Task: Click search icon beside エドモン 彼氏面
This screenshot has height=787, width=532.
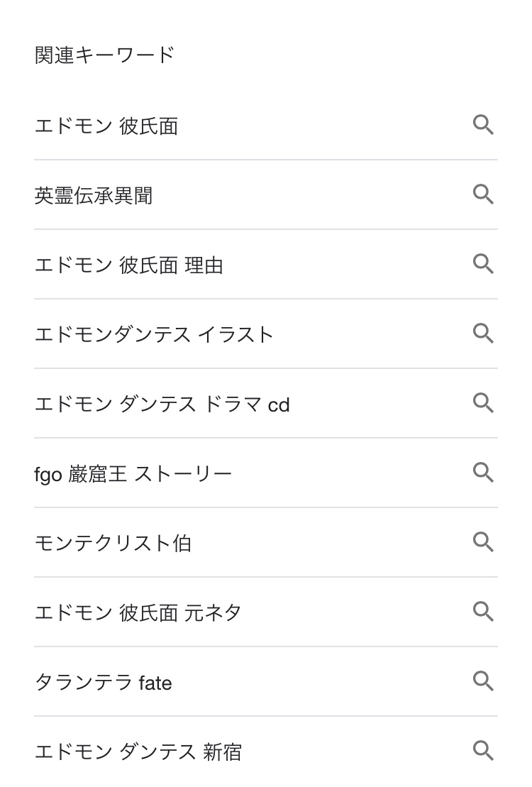Action: point(483,126)
